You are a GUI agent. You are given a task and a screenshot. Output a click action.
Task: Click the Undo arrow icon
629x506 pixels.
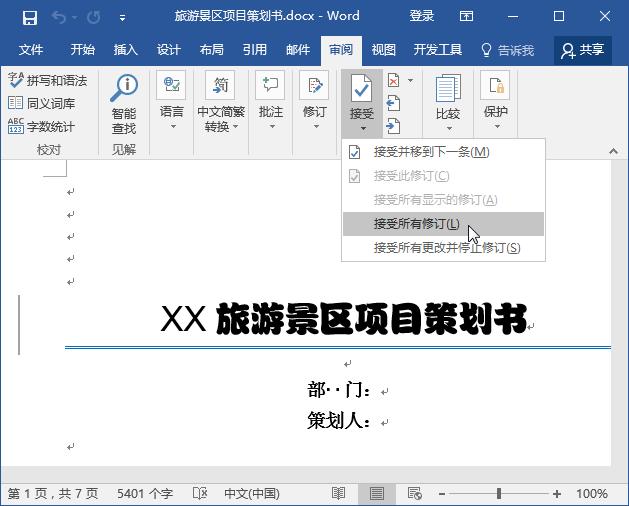59,18
